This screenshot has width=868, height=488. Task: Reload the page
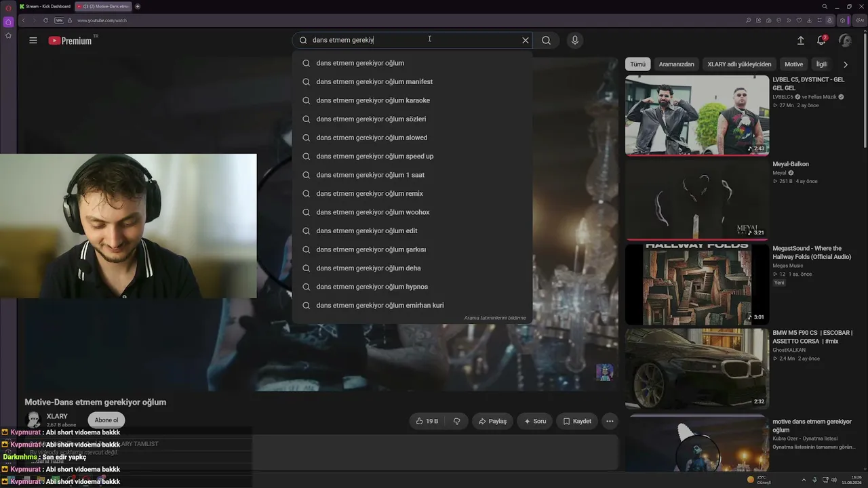tap(45, 20)
